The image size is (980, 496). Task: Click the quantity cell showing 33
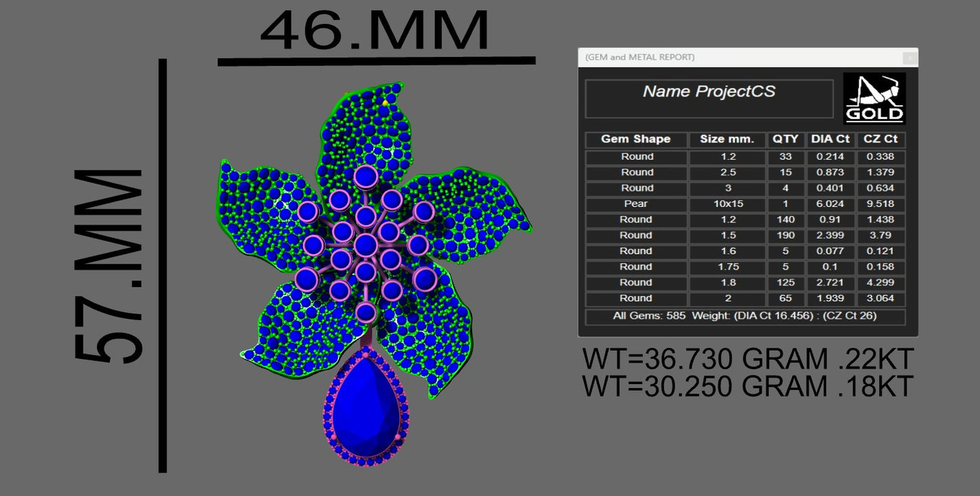pyautogui.click(x=786, y=157)
